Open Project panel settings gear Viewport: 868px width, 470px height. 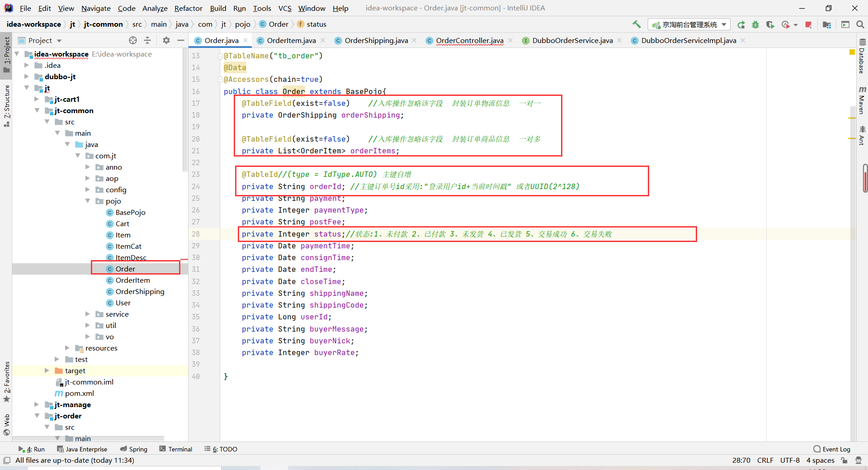tap(166, 40)
